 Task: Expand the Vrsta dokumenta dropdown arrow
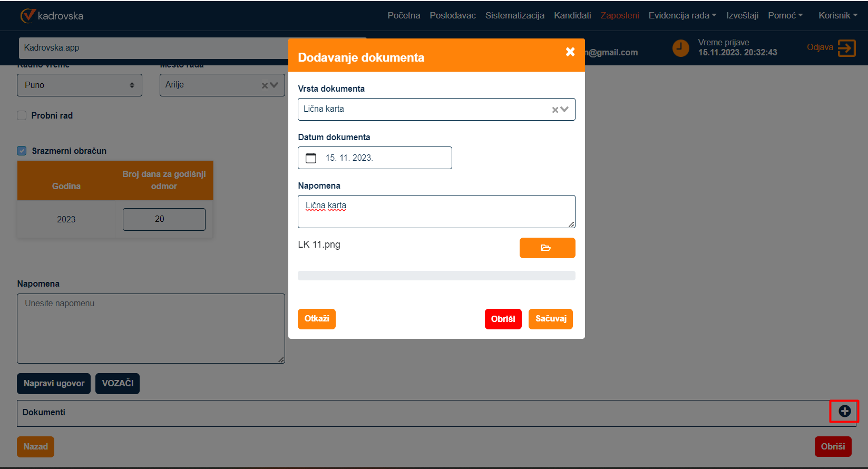click(x=565, y=110)
